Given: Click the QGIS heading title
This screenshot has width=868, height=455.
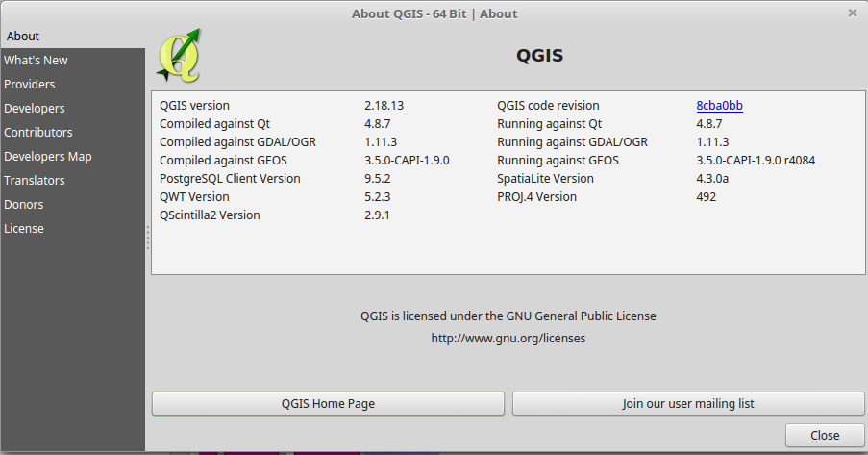Looking at the screenshot, I should [x=539, y=56].
